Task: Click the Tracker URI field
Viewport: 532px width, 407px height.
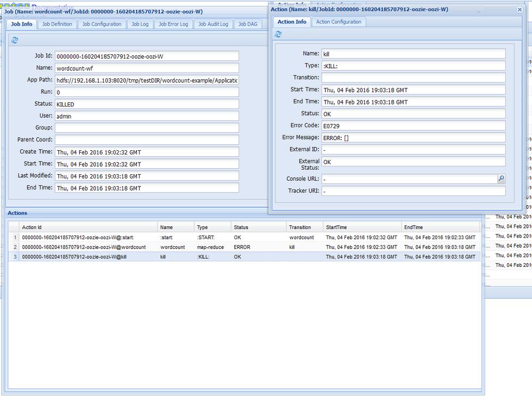Action: click(414, 191)
